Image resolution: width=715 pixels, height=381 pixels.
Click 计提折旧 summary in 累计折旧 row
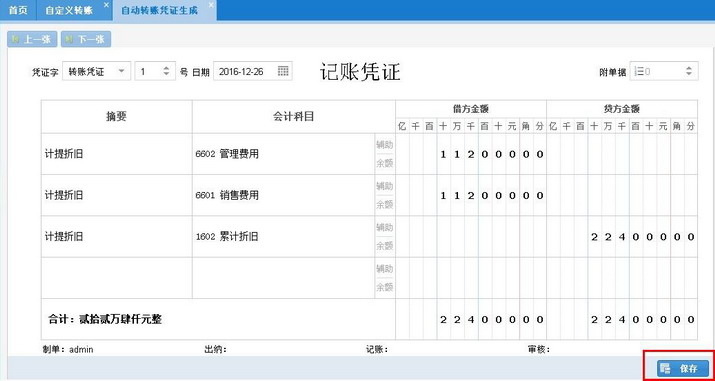pyautogui.click(x=116, y=237)
